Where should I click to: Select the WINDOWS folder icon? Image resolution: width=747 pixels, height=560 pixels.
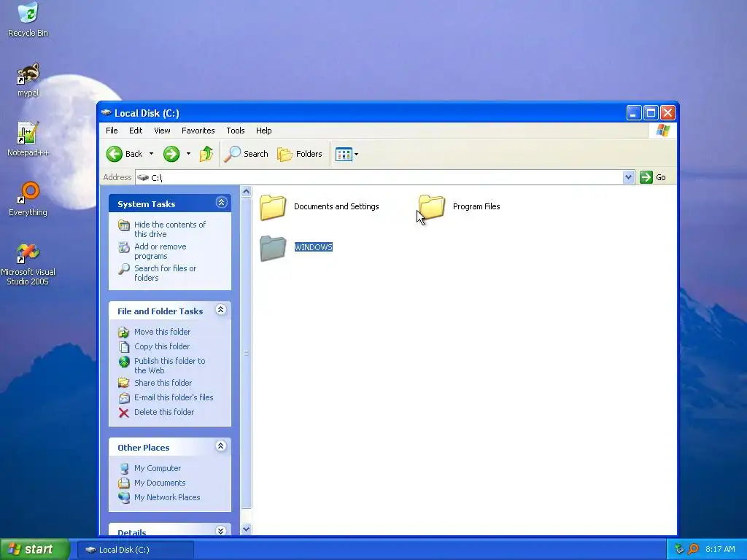273,248
